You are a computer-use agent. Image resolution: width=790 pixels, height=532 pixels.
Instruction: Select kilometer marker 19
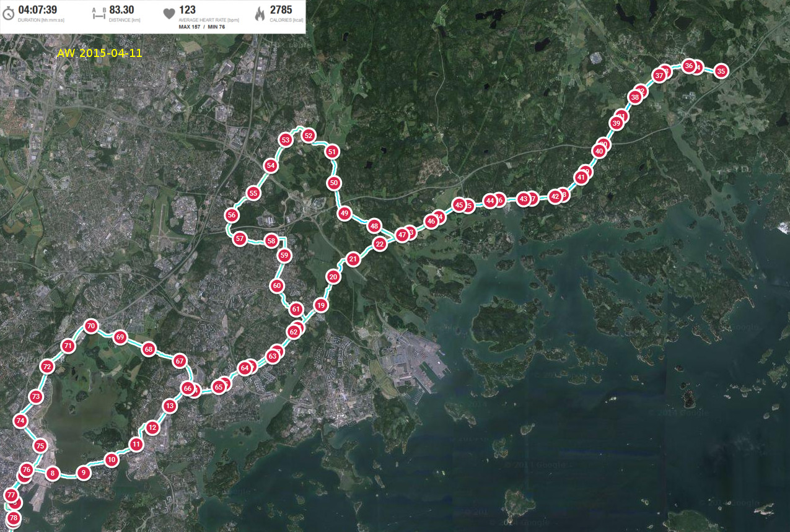(x=320, y=305)
